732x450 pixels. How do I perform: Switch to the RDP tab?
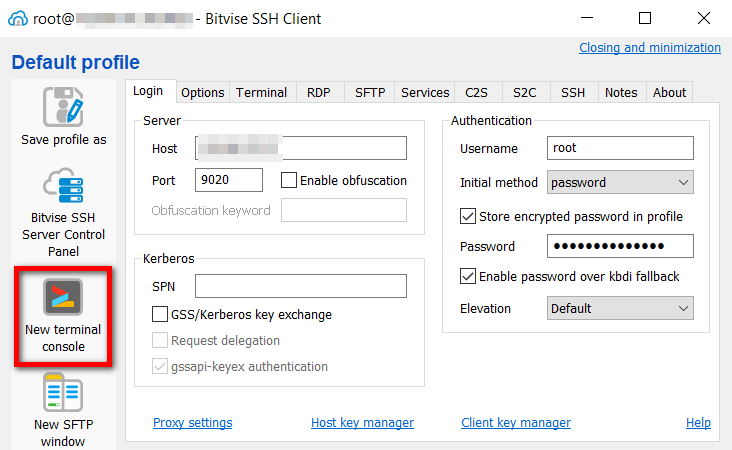pyautogui.click(x=319, y=92)
